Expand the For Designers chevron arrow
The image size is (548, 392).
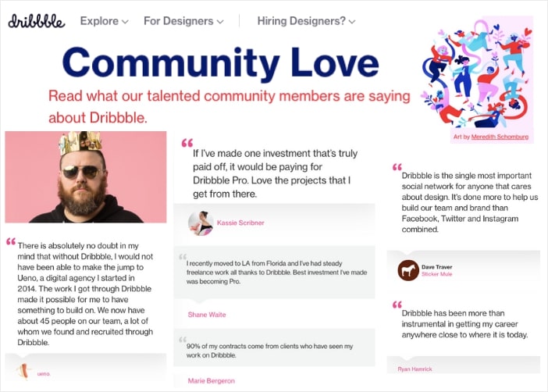pos(220,22)
